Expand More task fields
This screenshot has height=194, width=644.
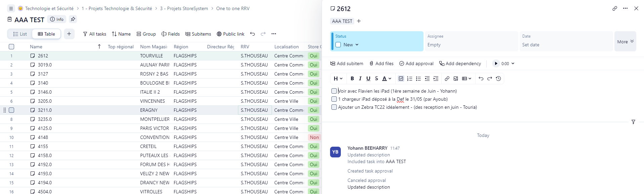625,42
